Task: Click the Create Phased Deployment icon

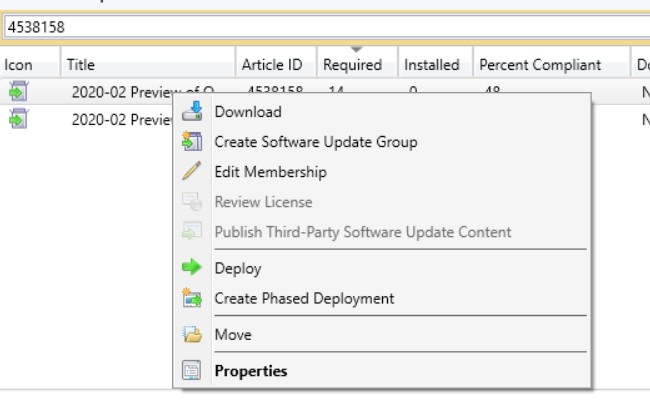Action: [x=192, y=298]
